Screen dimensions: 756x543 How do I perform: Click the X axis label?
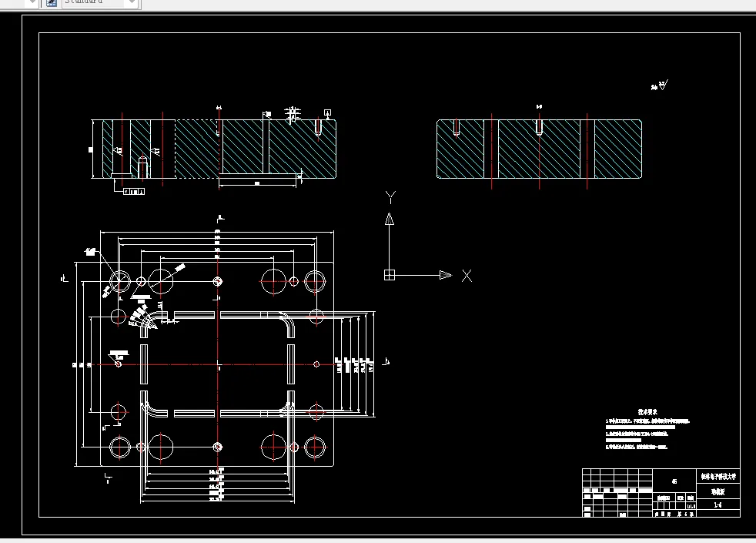click(x=467, y=276)
